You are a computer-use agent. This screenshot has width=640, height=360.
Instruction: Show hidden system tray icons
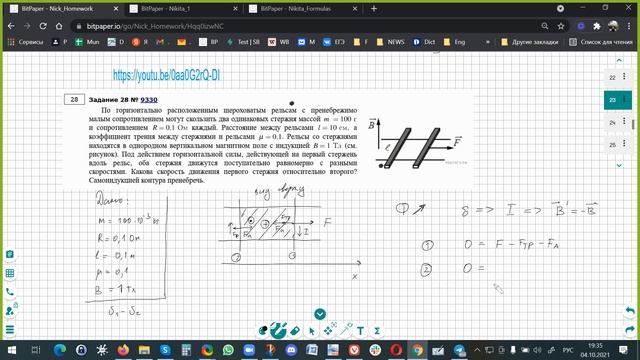(x=477, y=350)
